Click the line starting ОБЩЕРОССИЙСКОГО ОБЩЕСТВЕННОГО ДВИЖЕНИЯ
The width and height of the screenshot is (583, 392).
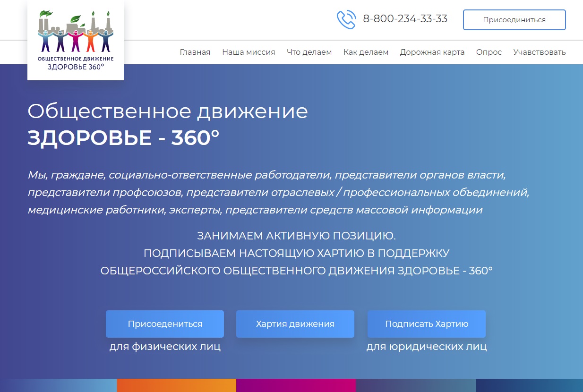click(296, 271)
